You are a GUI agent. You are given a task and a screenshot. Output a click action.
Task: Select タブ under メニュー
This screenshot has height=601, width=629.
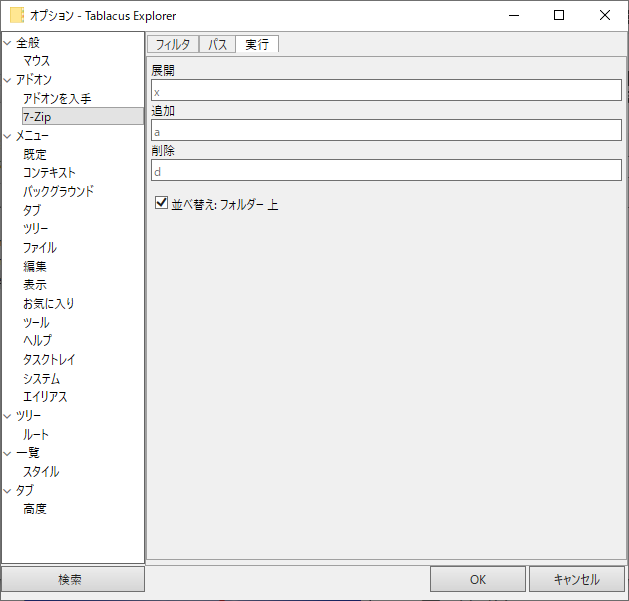(x=32, y=210)
